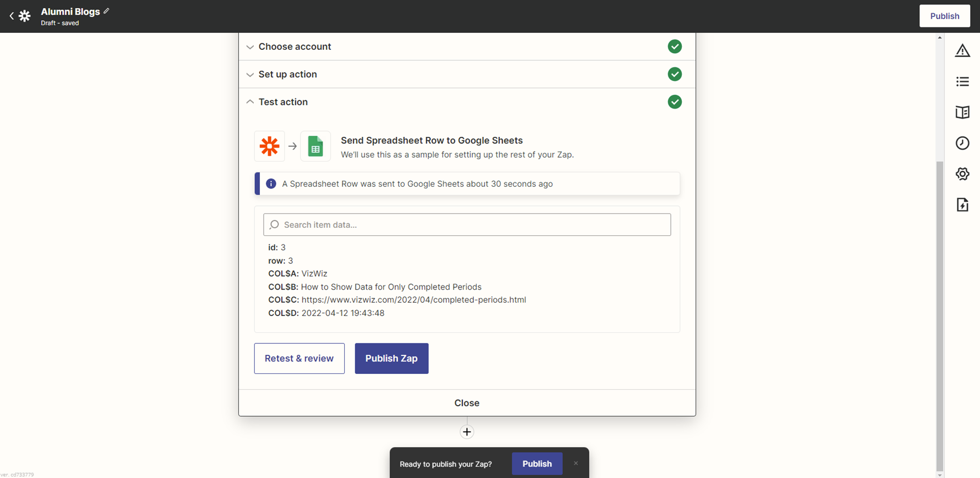Close the action step panel
This screenshot has height=478, width=980.
467,403
